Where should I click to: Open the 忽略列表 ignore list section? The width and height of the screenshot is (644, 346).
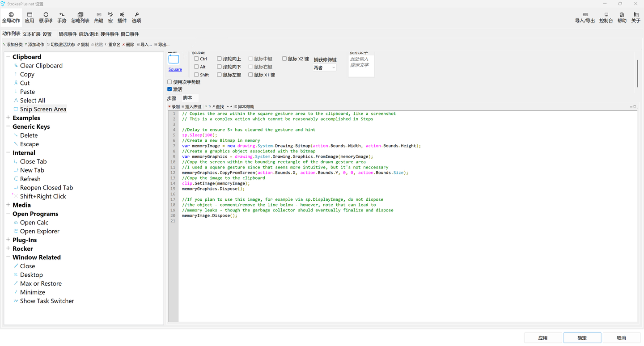coord(80,17)
